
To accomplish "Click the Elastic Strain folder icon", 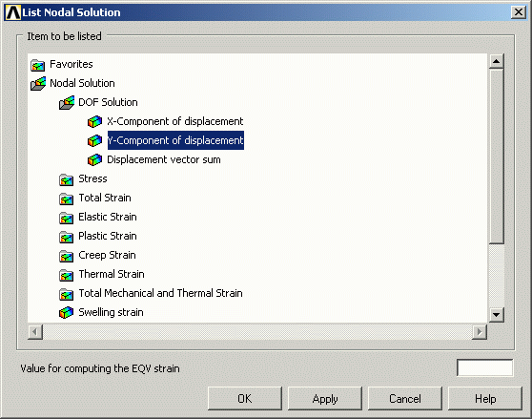I will click(x=66, y=218).
